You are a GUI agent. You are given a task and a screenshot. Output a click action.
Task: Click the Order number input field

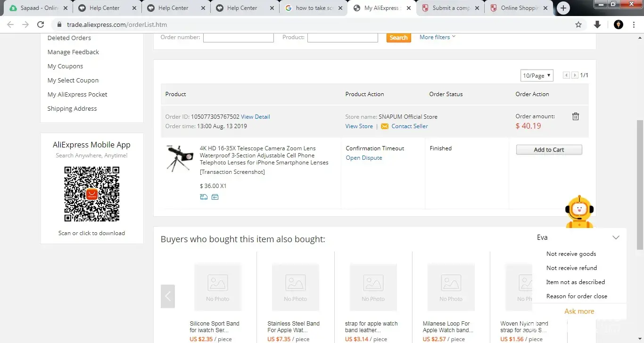[x=238, y=37]
